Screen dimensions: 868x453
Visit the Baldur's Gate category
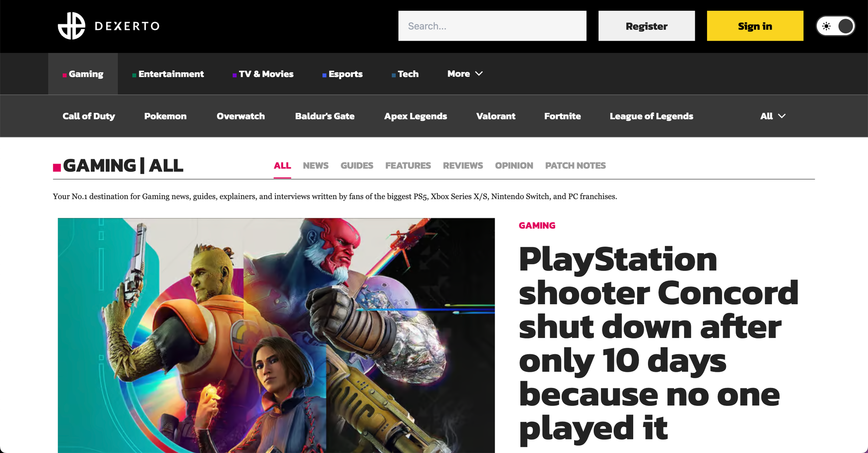pos(325,116)
